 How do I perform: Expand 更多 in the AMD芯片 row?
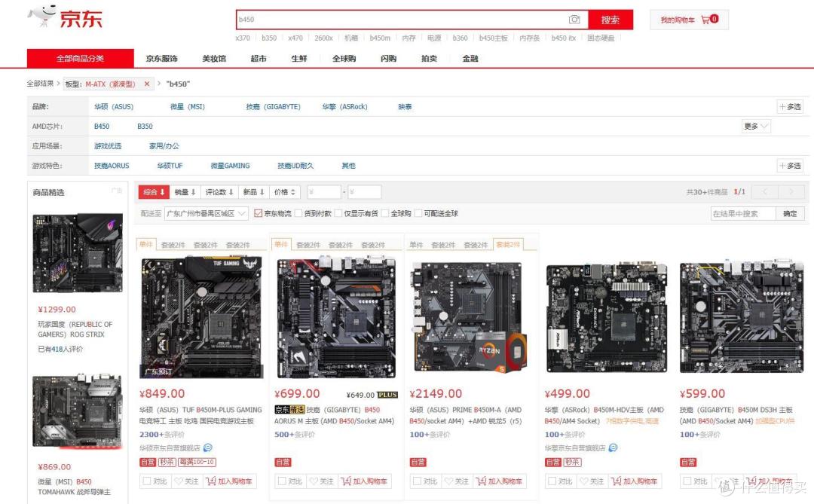tap(756, 126)
